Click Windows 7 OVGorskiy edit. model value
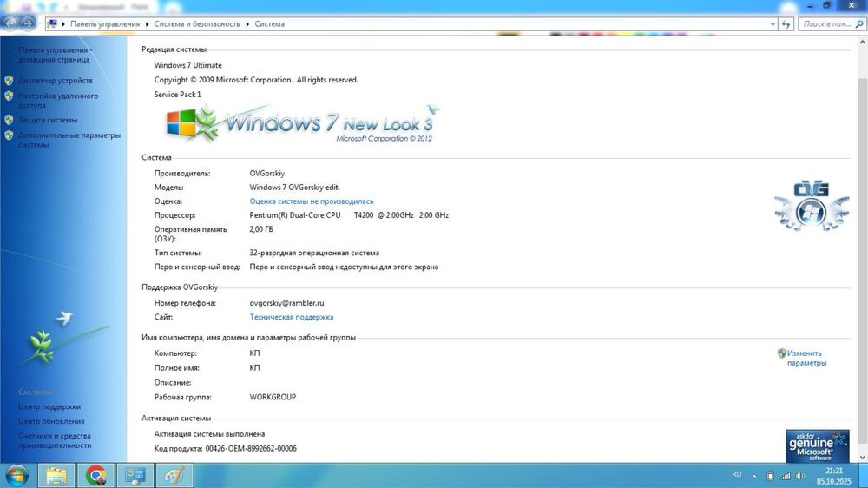Image resolution: width=868 pixels, height=488 pixels. [x=294, y=188]
